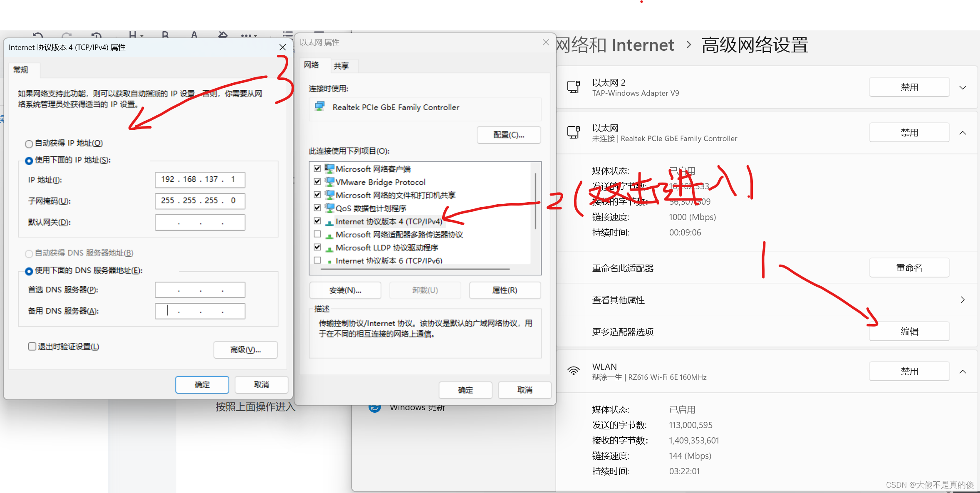
Task: Select automatic IP address radio option
Action: click(29, 144)
